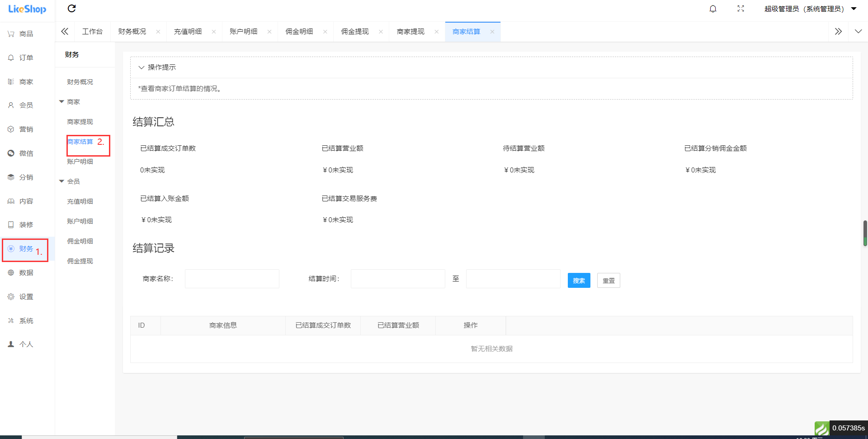Click the refresh page icon
This screenshot has width=868, height=439.
(x=71, y=8)
